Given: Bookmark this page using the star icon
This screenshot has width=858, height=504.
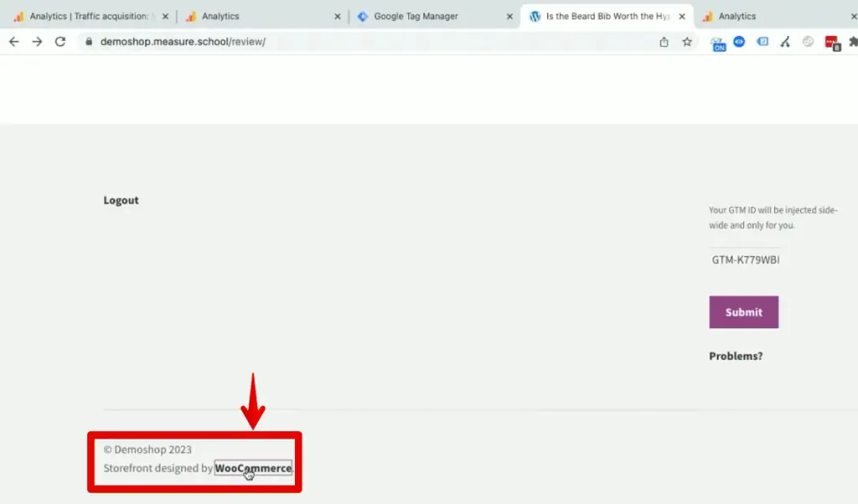Looking at the screenshot, I should [686, 41].
